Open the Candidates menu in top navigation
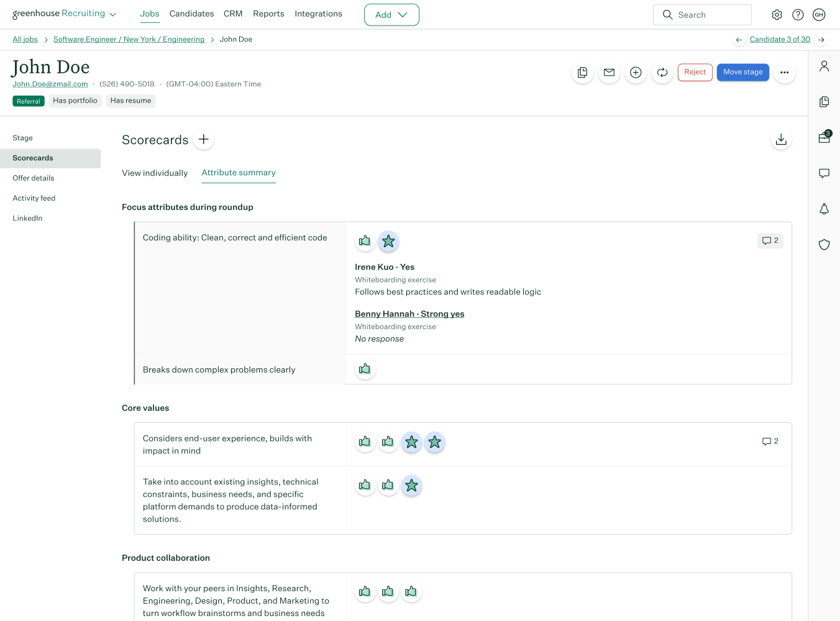The height and width of the screenshot is (621, 840). point(191,14)
